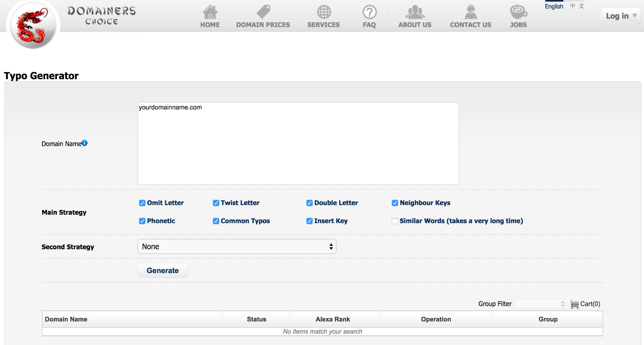
Task: Click the About Us people icon
Action: [415, 12]
